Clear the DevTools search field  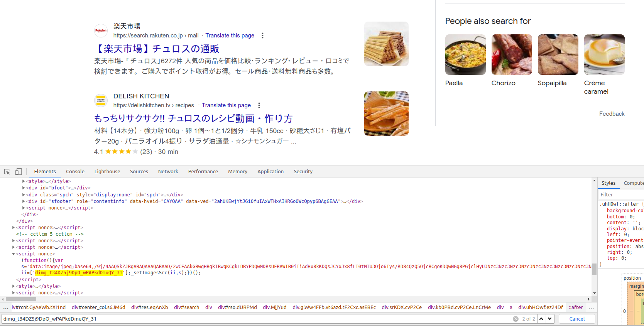(516, 319)
